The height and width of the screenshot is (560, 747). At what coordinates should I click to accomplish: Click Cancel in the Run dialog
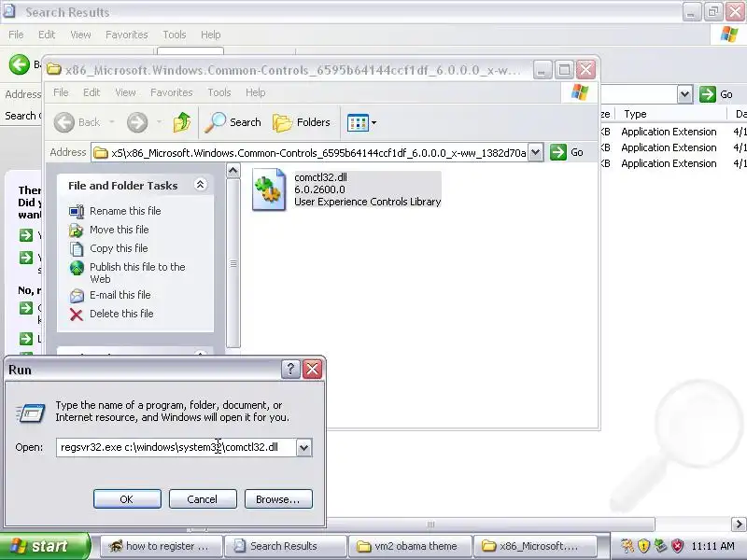[x=203, y=499]
